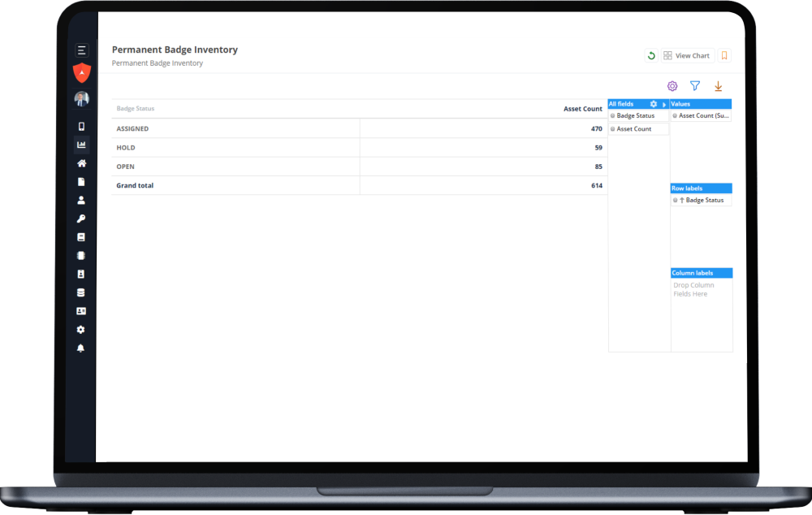Sort by the Asset Count column header
812x515 pixels.
pos(582,109)
